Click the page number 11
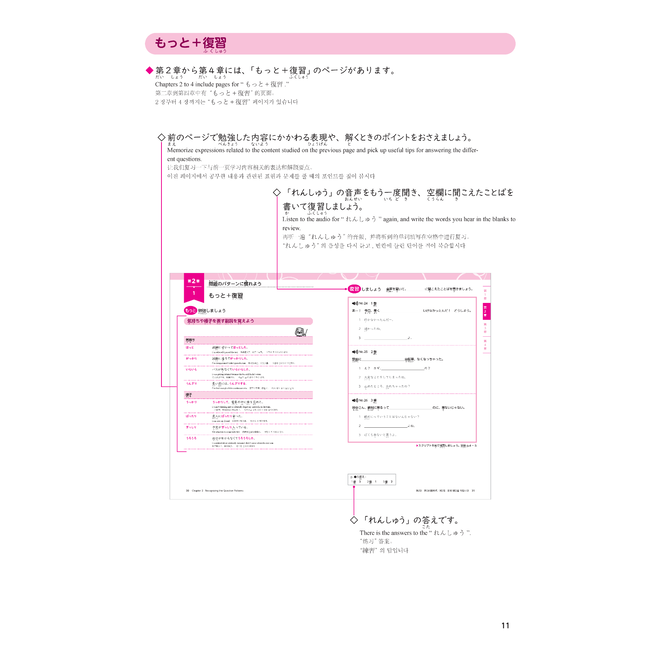This screenshot has height=650, width=650. (505, 626)
